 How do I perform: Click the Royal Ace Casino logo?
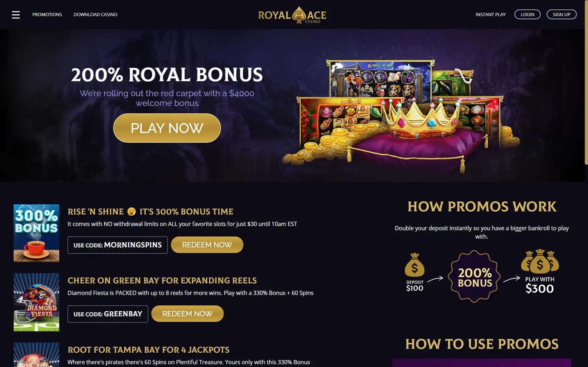(x=292, y=15)
